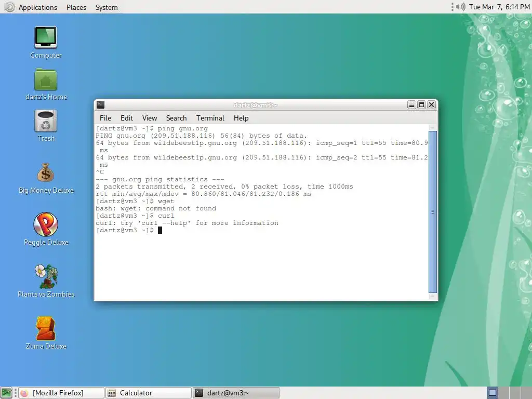The width and height of the screenshot is (532, 399).
Task: Click the icmp_seq=1 ping reply line
Action: [262, 147]
